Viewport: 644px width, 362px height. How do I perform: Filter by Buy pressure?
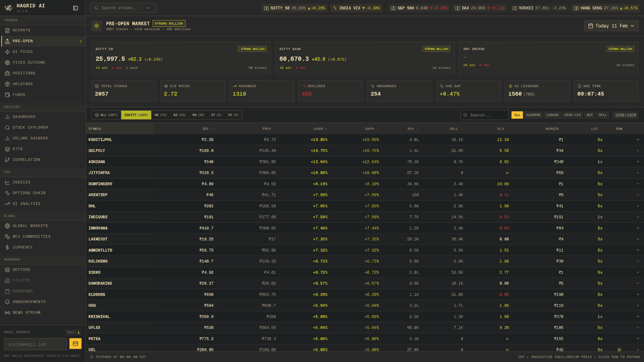590,115
